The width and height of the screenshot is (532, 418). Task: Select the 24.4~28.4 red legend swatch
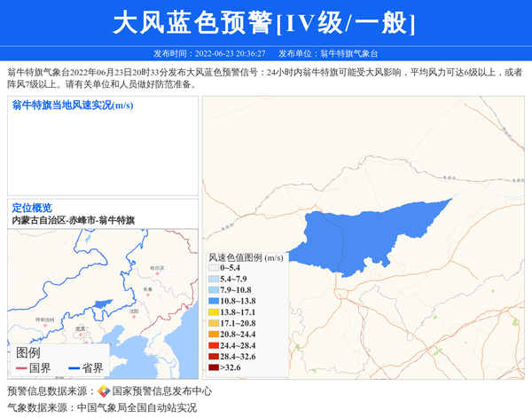click(x=213, y=345)
